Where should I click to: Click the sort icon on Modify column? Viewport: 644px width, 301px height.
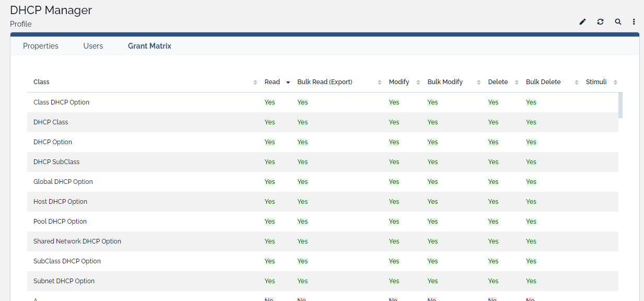(418, 83)
